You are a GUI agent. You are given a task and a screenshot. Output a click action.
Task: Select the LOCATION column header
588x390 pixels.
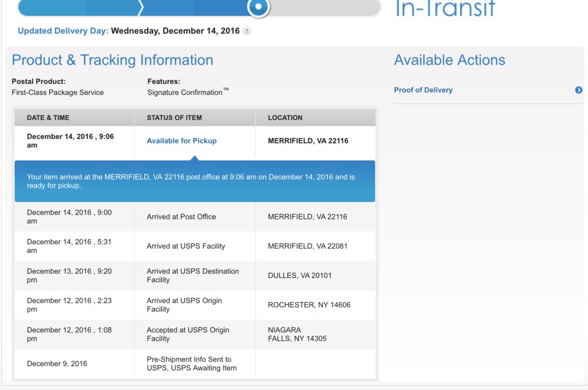(285, 118)
